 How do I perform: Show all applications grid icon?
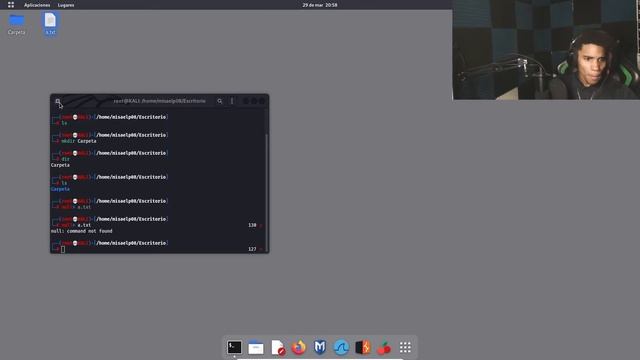pos(405,347)
